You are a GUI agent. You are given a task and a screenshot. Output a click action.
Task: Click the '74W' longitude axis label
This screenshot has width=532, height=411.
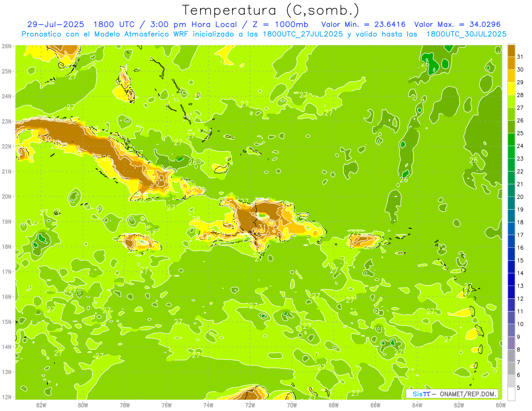click(x=208, y=405)
